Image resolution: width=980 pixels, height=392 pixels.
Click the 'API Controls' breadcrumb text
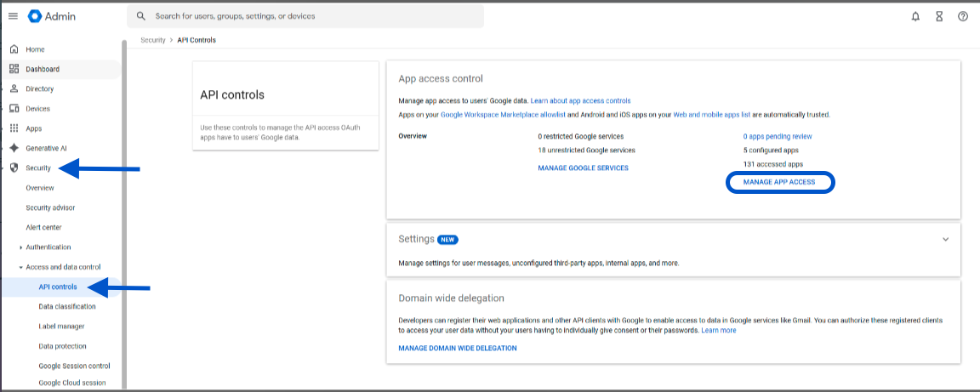point(197,40)
